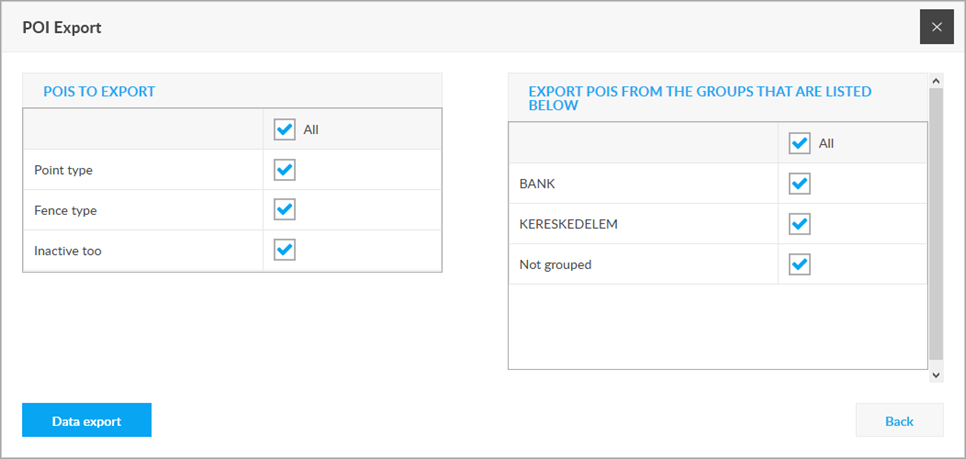Select the KERESKEDELEM group row label
Image resolution: width=966 pixels, height=459 pixels.
click(569, 224)
